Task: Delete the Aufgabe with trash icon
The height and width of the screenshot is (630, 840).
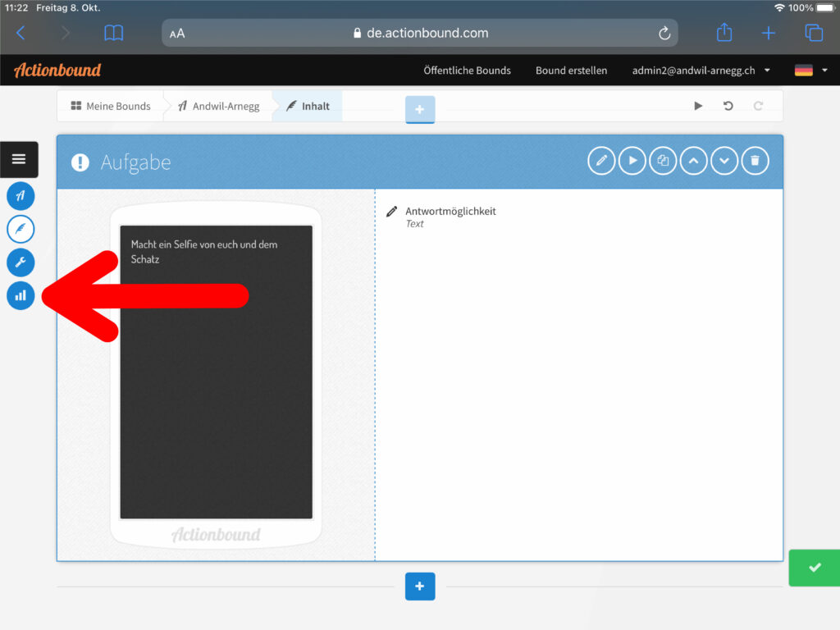Action: tap(755, 161)
